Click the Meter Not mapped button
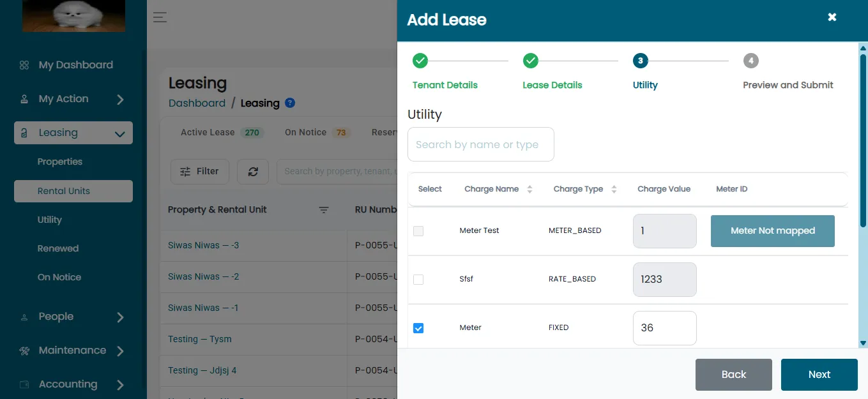 click(773, 230)
